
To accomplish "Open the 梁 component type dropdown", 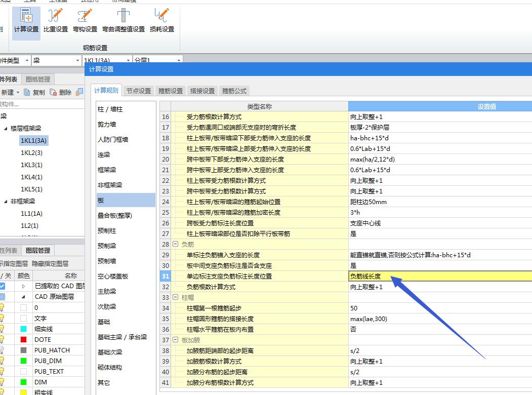I will click(x=77, y=60).
